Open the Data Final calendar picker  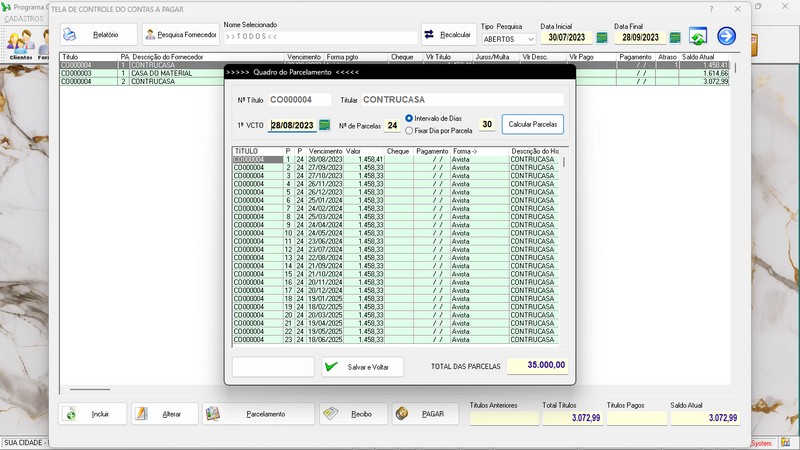(x=675, y=38)
